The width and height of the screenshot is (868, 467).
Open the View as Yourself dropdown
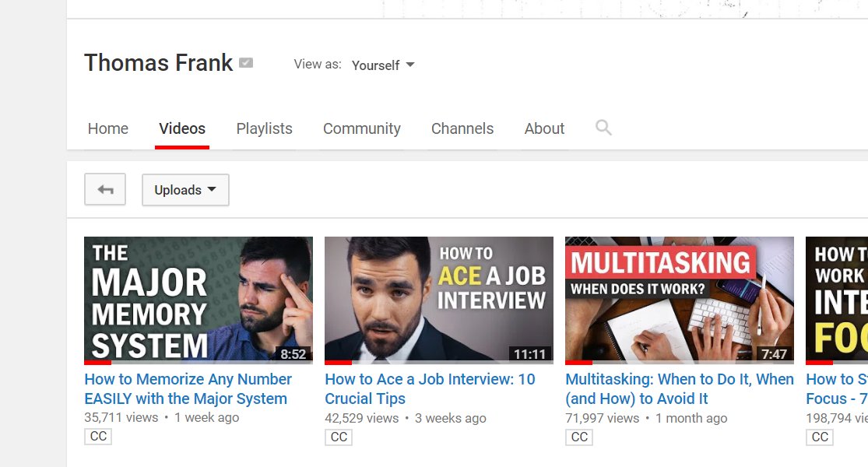(x=383, y=65)
